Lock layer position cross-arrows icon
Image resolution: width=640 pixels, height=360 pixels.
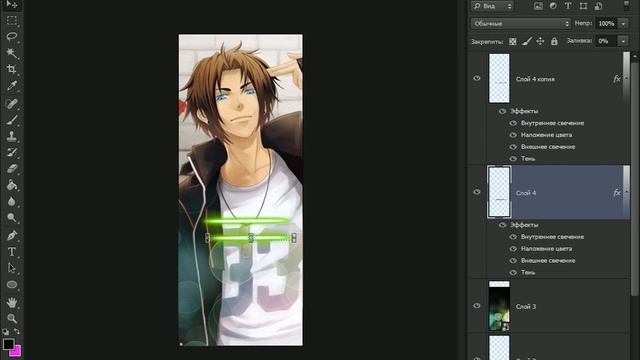(540, 41)
